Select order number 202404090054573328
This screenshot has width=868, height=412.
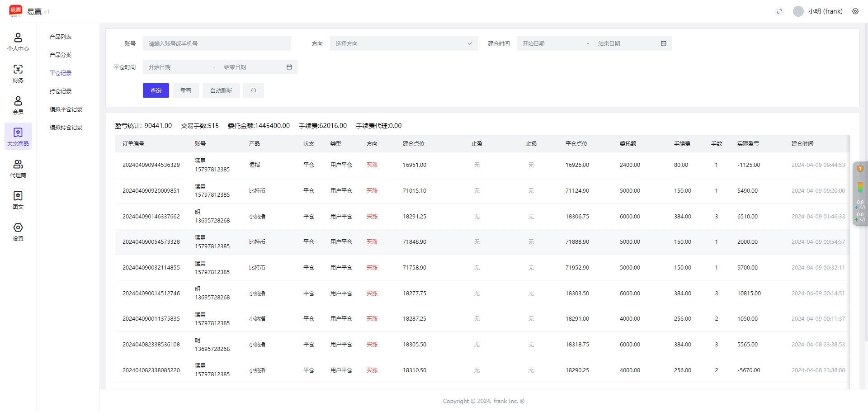coord(151,242)
